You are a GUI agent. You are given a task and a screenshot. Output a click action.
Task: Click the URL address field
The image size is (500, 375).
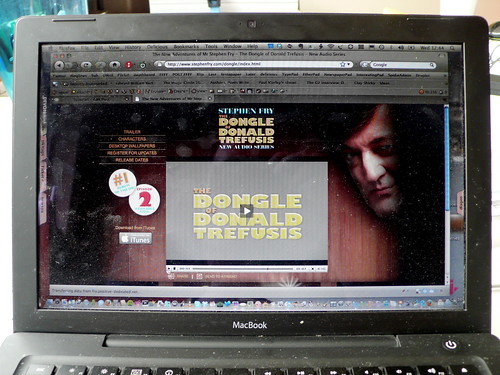tap(252, 64)
